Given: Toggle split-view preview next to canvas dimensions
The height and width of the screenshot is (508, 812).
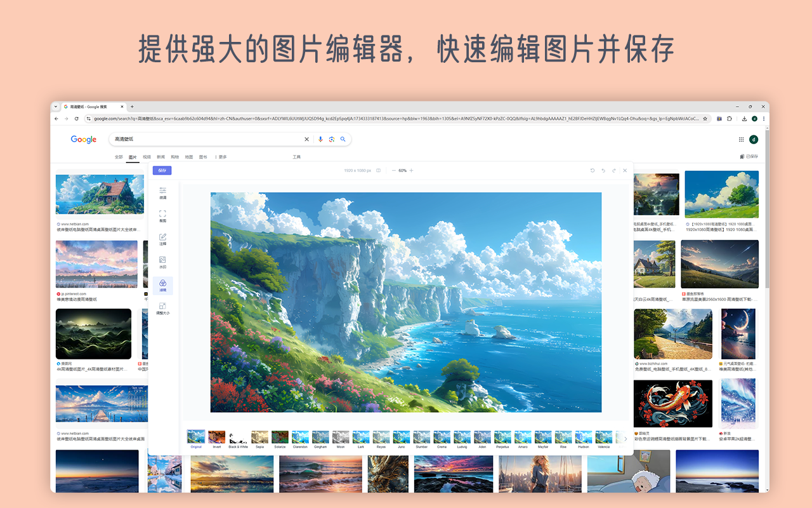Looking at the screenshot, I should tap(378, 170).
